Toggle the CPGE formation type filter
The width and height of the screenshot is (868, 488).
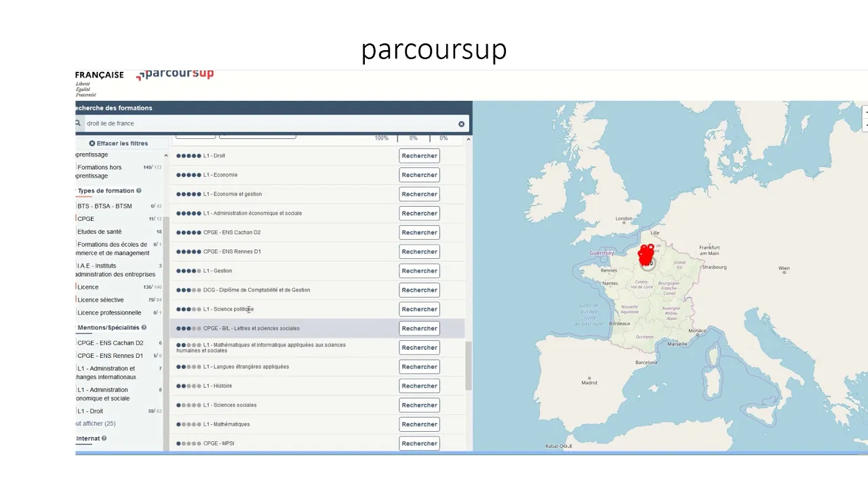tap(85, 219)
